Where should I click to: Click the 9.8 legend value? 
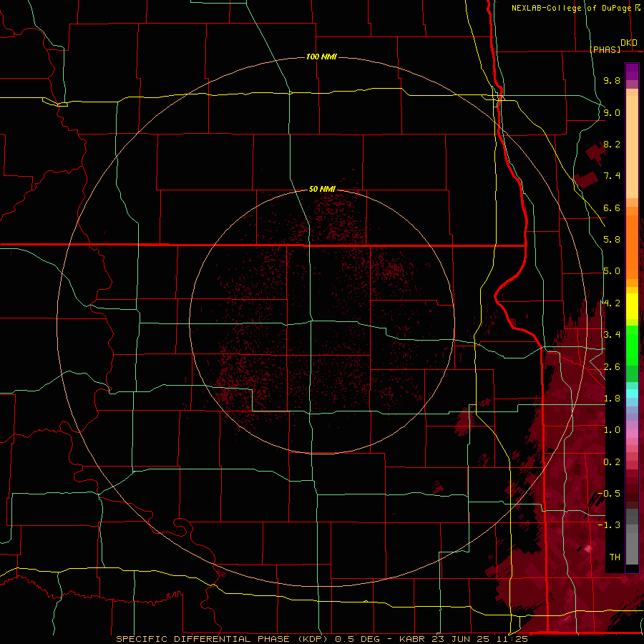point(612,81)
